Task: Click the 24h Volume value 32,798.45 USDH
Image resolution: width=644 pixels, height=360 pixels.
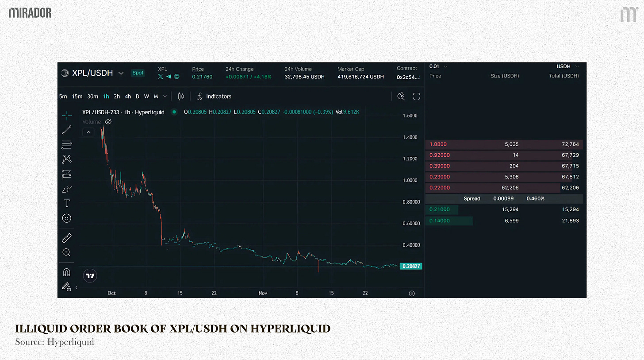Action: coord(304,77)
